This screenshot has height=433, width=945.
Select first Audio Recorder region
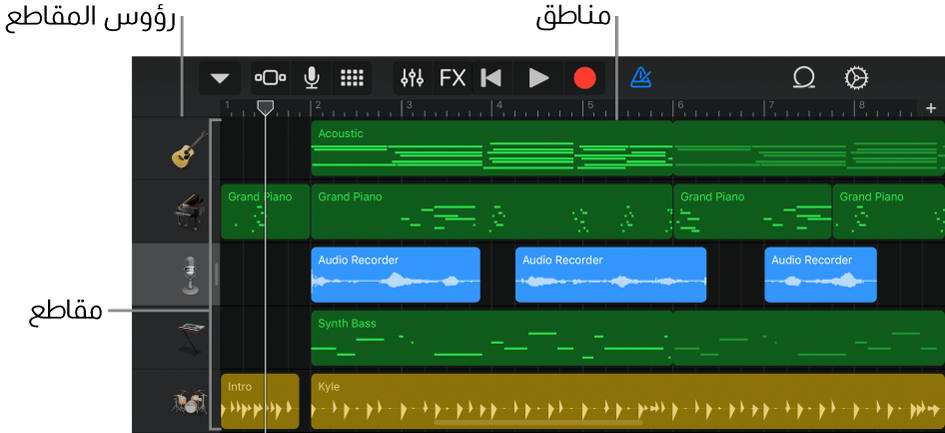[x=395, y=275]
